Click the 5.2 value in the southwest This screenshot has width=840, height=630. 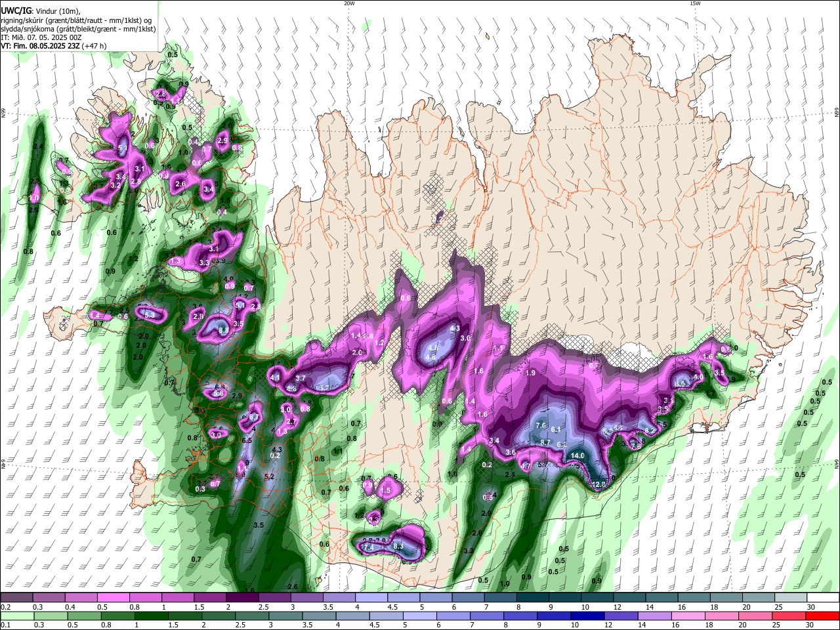click(268, 477)
